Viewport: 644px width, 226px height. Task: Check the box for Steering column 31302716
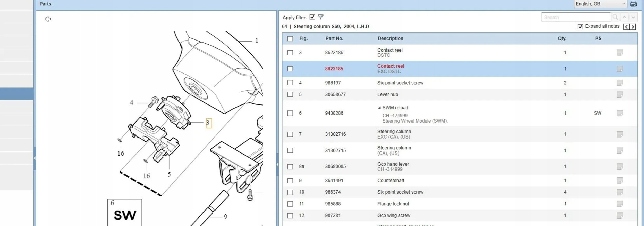(290, 134)
